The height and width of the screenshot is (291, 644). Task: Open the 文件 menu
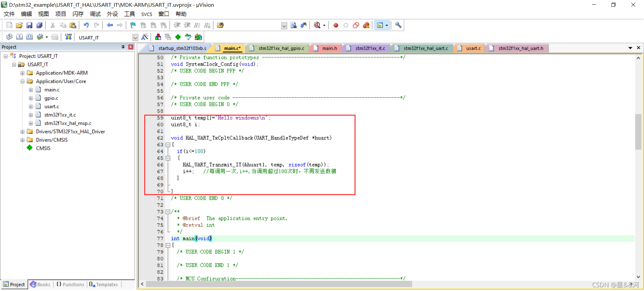[9, 14]
